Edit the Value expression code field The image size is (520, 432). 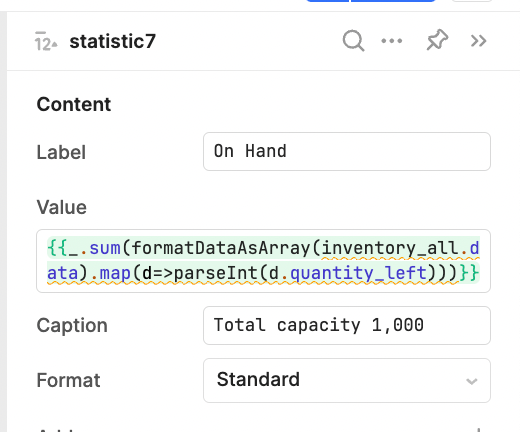coord(263,261)
